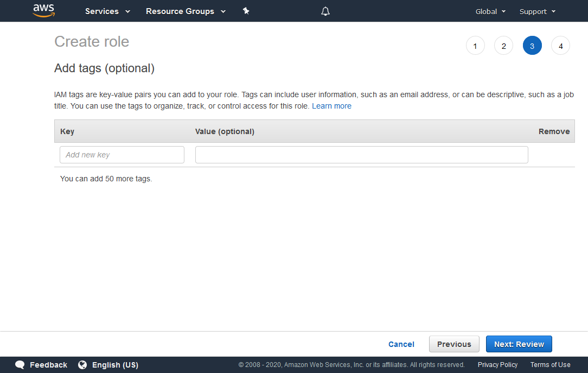Open the notifications bell icon
Viewport: 588px width, 373px height.
click(325, 11)
